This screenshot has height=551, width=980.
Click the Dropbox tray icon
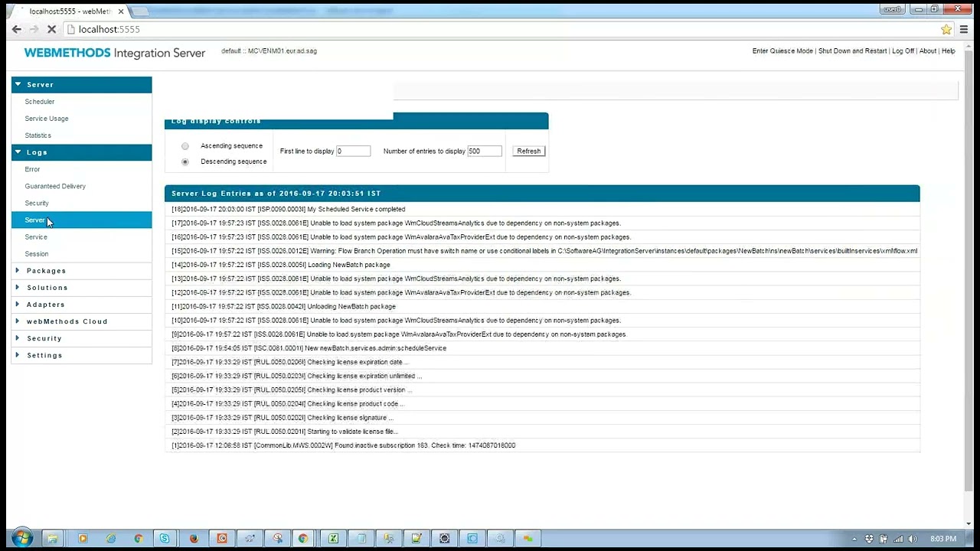[x=871, y=539]
